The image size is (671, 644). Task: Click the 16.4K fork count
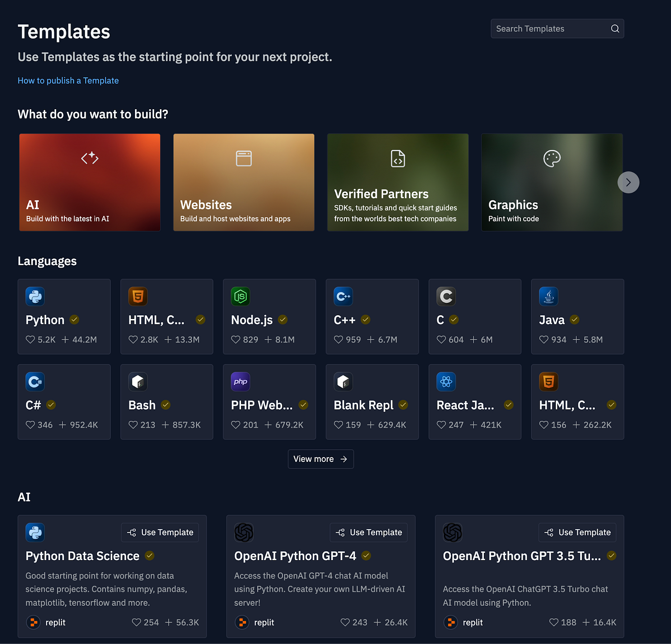605,622
